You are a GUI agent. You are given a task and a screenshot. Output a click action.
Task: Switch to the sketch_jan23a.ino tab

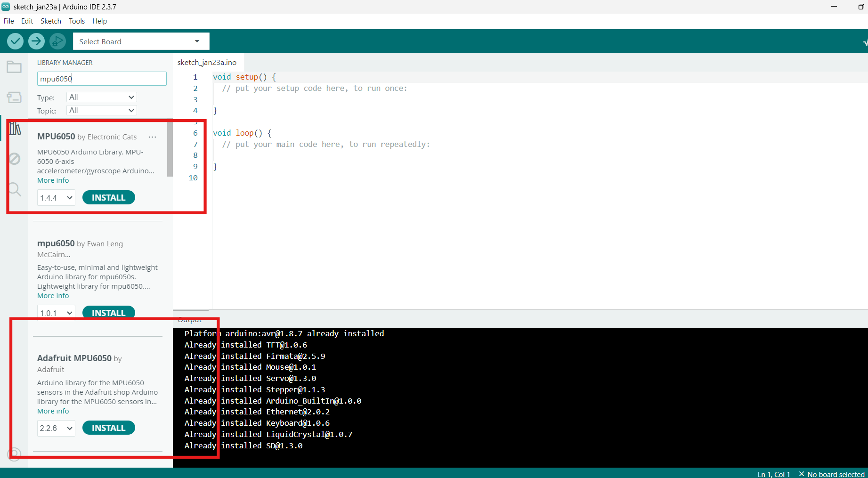207,62
